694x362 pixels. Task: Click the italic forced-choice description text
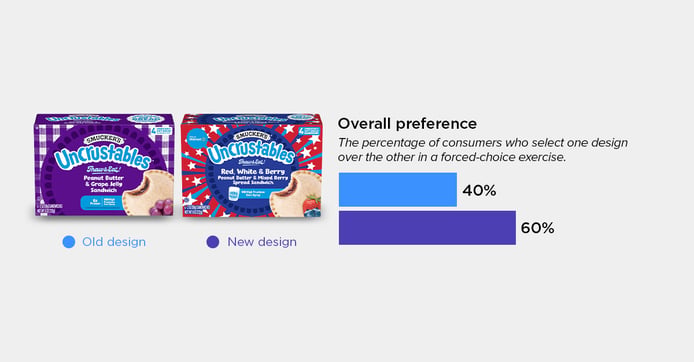point(483,150)
